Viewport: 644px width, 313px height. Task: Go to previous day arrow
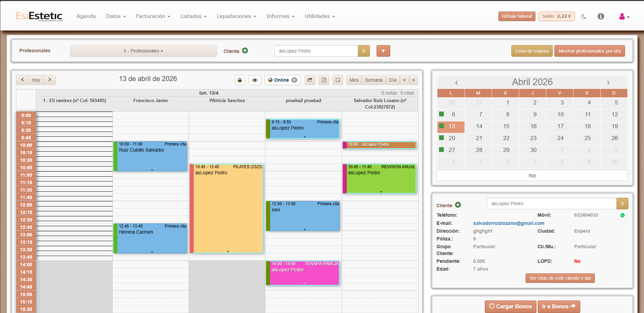pyautogui.click(x=22, y=80)
